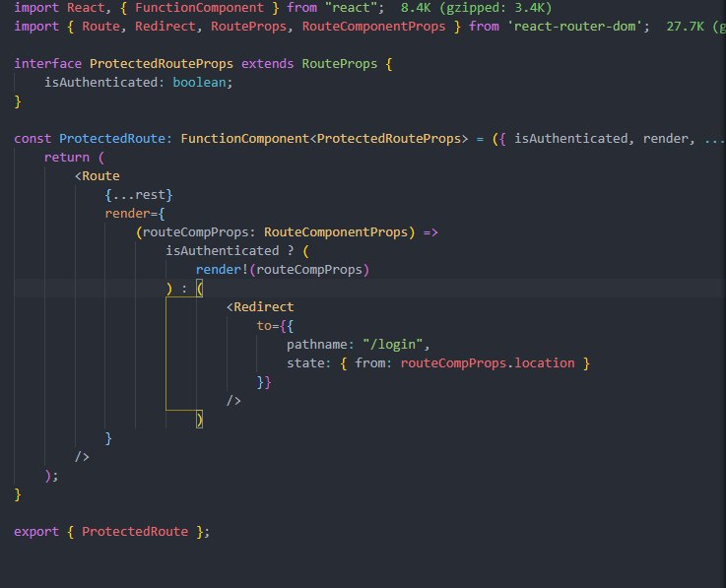Click the 'pathname' property key
726x588 pixels.
316,345
